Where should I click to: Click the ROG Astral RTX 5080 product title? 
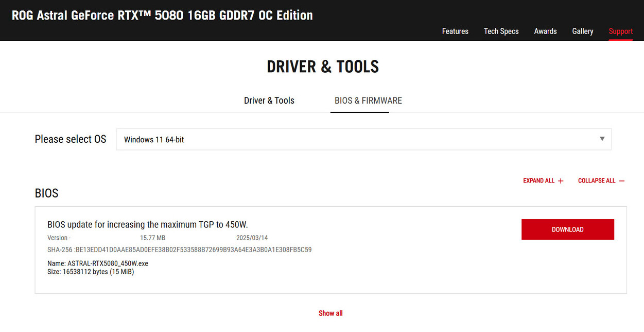click(x=162, y=15)
